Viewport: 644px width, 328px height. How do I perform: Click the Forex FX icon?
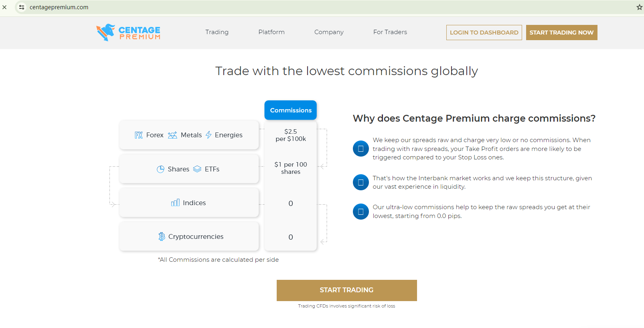point(139,135)
